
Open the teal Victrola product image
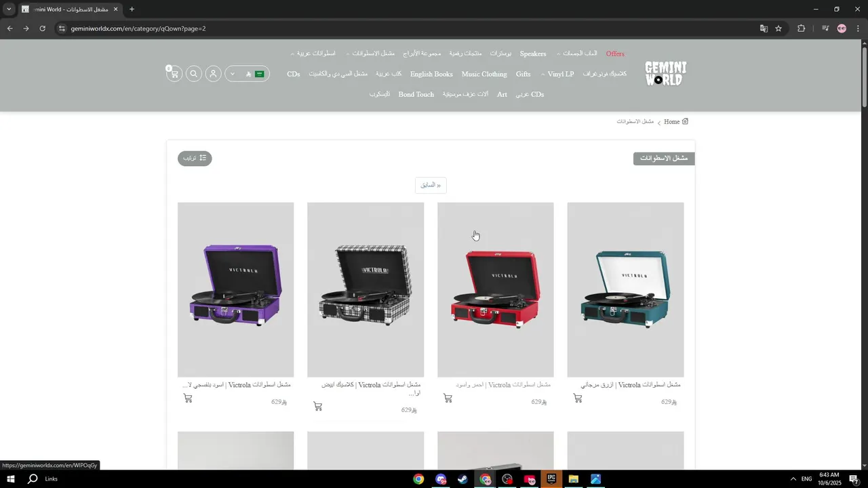pos(625,289)
